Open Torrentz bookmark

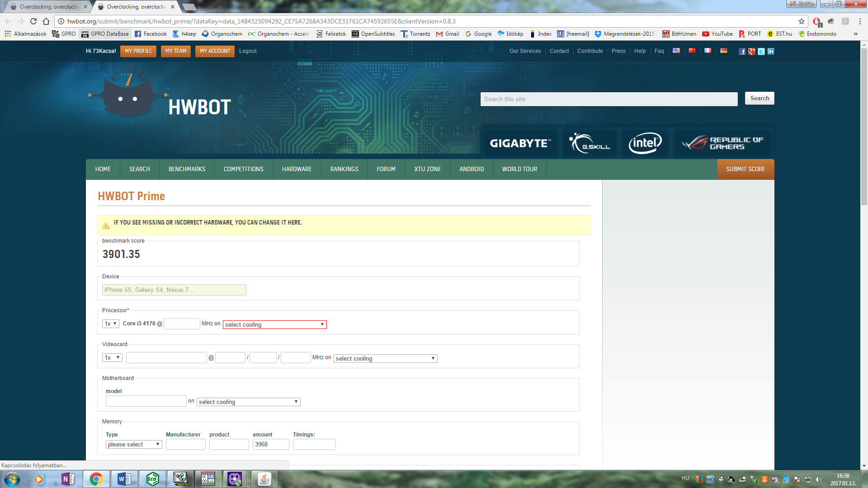pyautogui.click(x=415, y=34)
